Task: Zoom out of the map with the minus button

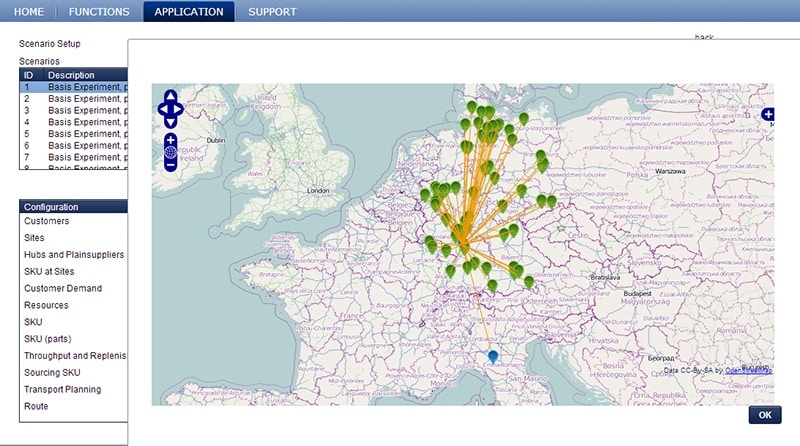Action: pos(170,165)
